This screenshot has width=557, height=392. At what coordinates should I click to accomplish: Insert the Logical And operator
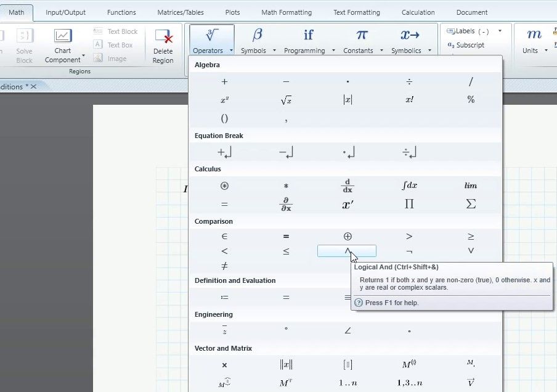(x=347, y=251)
